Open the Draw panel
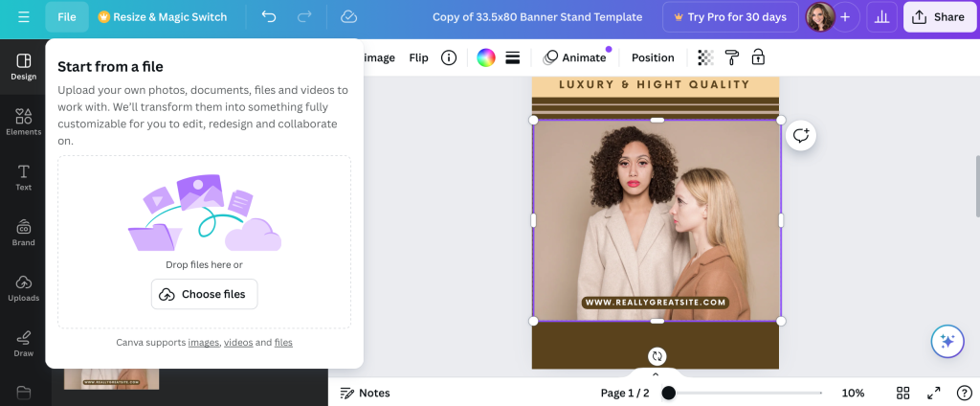This screenshot has height=406, width=980. (24, 344)
